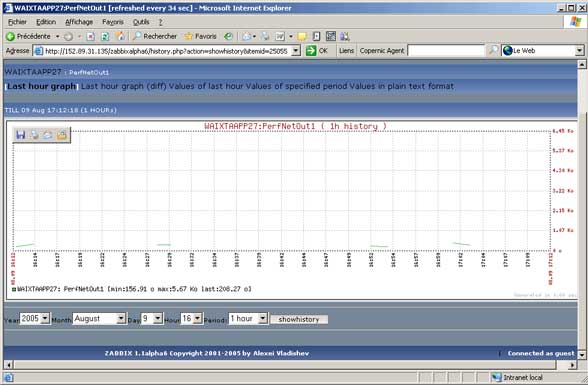Click the horizontal scrollbar left arrow

(x=9, y=364)
